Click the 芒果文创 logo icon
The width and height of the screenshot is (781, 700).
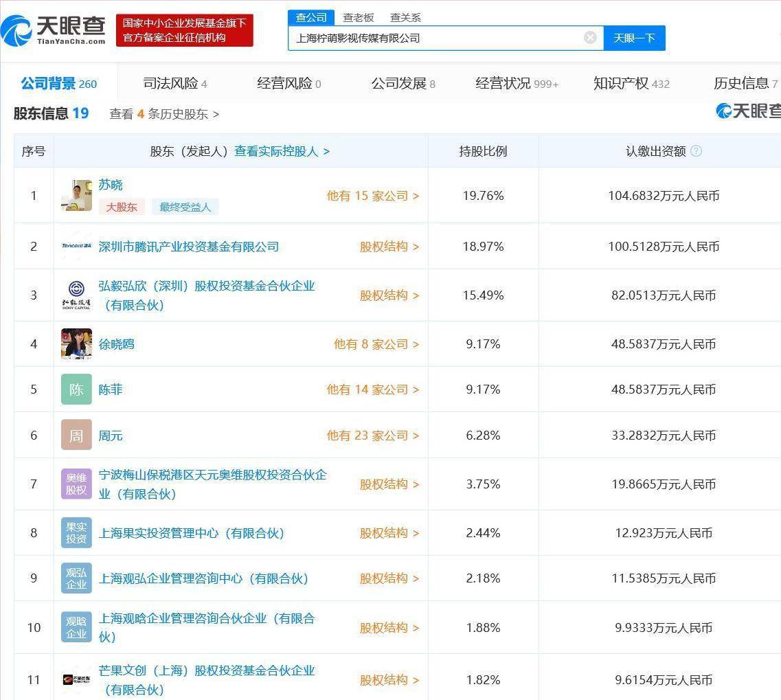(x=76, y=680)
